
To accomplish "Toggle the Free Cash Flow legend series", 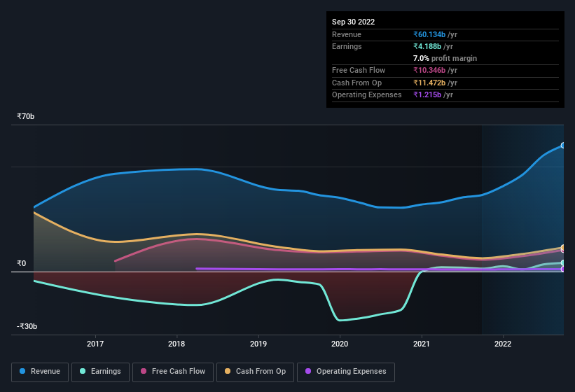I will 173,372.
